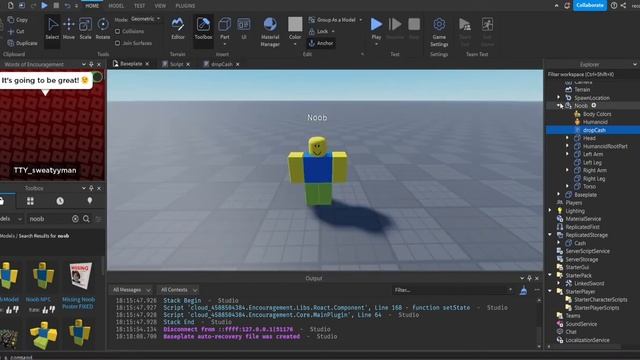Open the PLUGINS ribbon tab

[x=185, y=6]
